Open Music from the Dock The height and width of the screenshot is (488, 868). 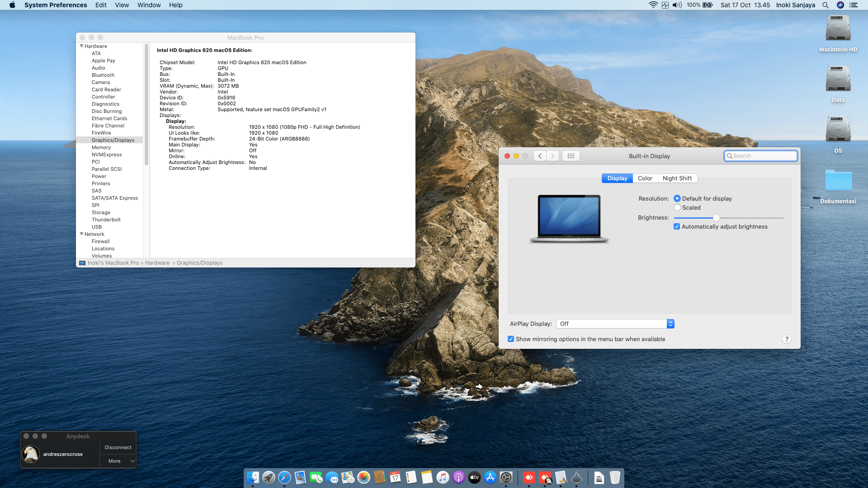pos(443,477)
